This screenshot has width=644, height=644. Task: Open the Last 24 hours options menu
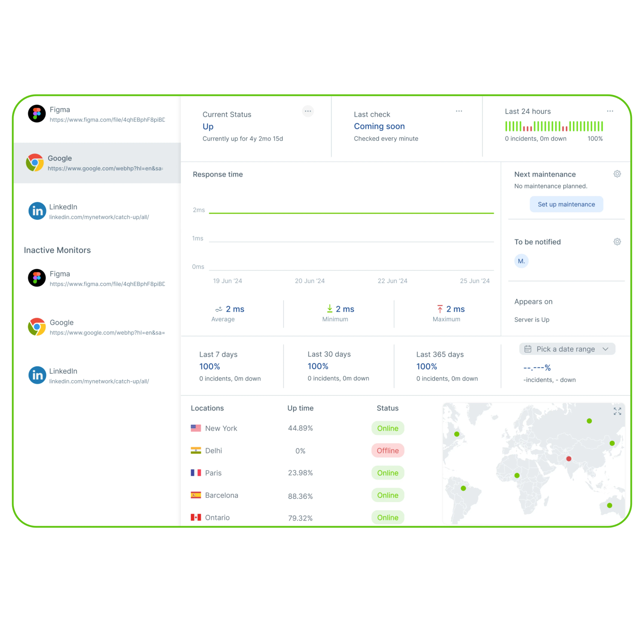(610, 111)
